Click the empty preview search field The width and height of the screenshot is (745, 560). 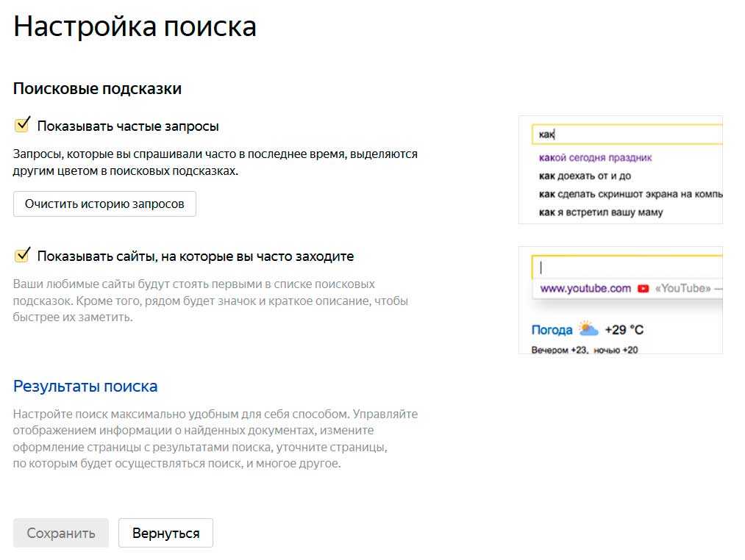click(627, 267)
